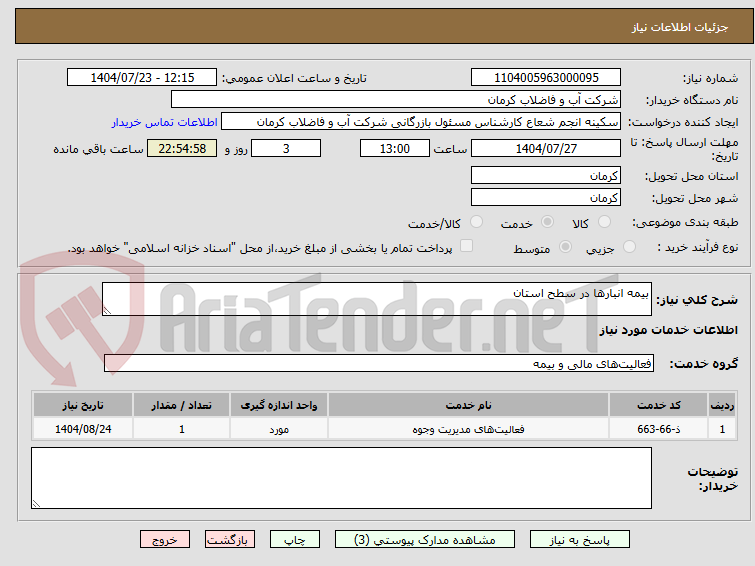Click the کد خدمت column header

coord(659,405)
